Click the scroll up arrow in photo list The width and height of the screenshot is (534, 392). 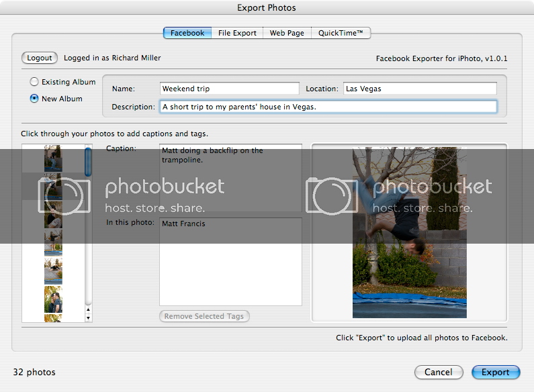pos(88,307)
